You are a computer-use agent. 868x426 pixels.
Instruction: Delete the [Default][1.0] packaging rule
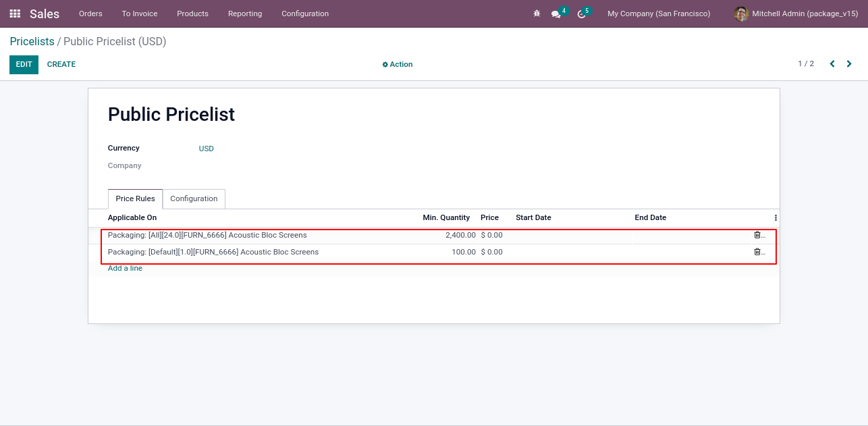[x=757, y=252]
